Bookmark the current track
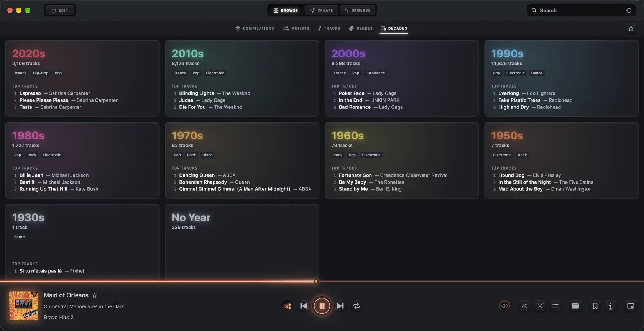The image size is (644, 331). coord(595,306)
